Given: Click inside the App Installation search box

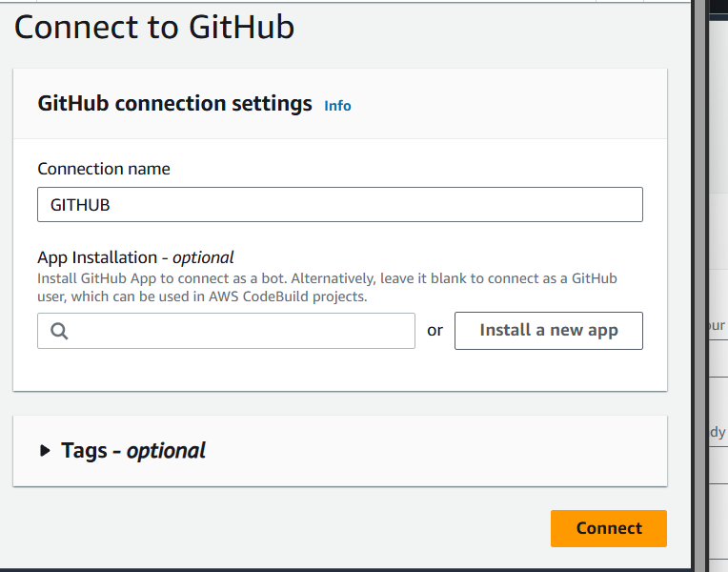Looking at the screenshot, I should 226,331.
